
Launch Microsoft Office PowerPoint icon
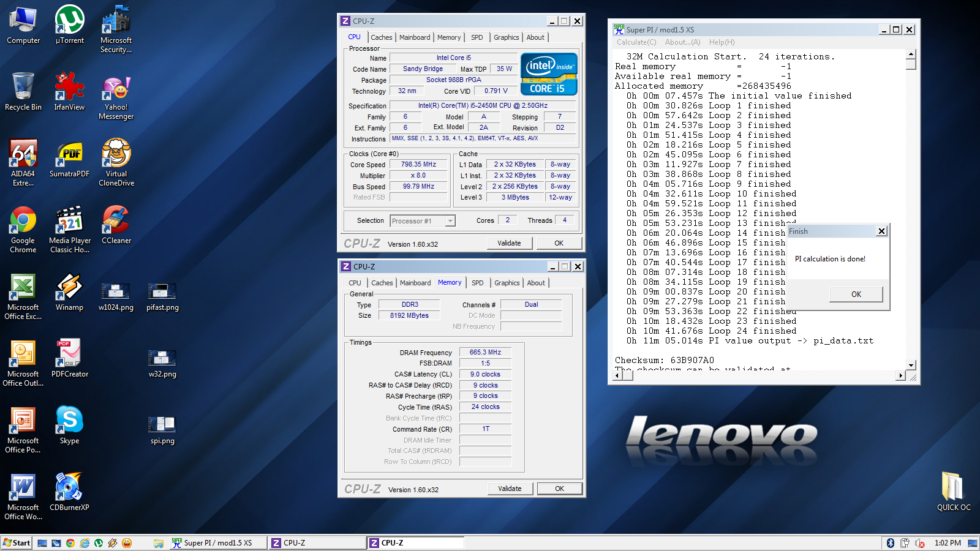[x=23, y=430]
